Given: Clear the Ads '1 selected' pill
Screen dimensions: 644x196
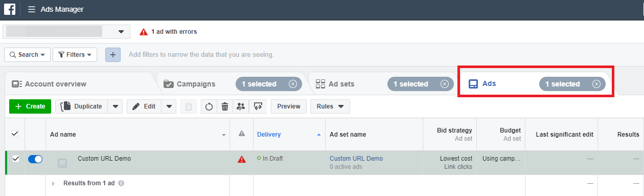Looking at the screenshot, I should (x=596, y=84).
